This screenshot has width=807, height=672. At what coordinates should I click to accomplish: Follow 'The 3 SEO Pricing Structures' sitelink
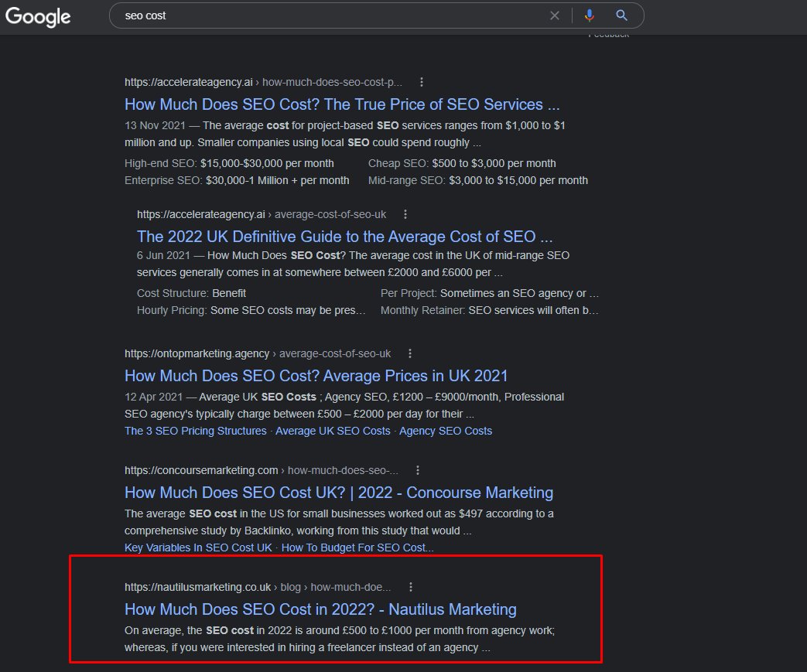[196, 432]
